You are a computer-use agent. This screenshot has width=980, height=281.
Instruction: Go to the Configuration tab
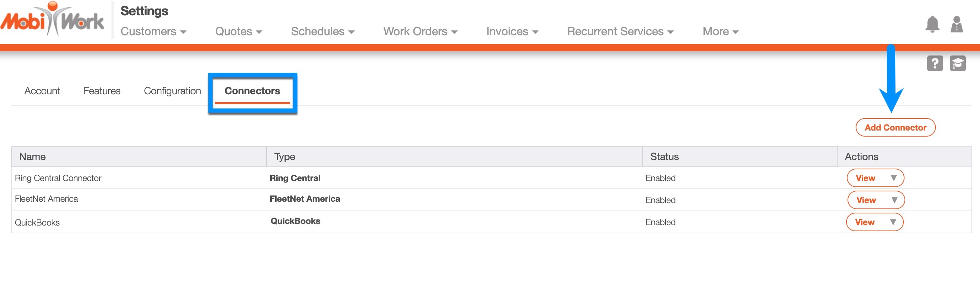click(172, 91)
